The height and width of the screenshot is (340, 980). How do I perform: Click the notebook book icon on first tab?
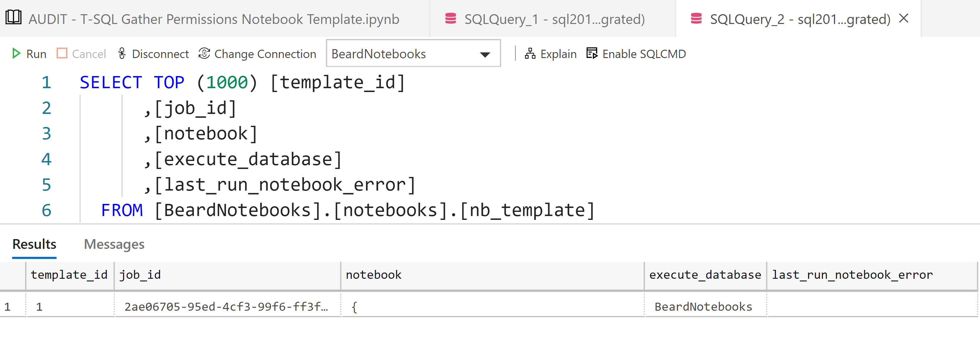point(14,18)
